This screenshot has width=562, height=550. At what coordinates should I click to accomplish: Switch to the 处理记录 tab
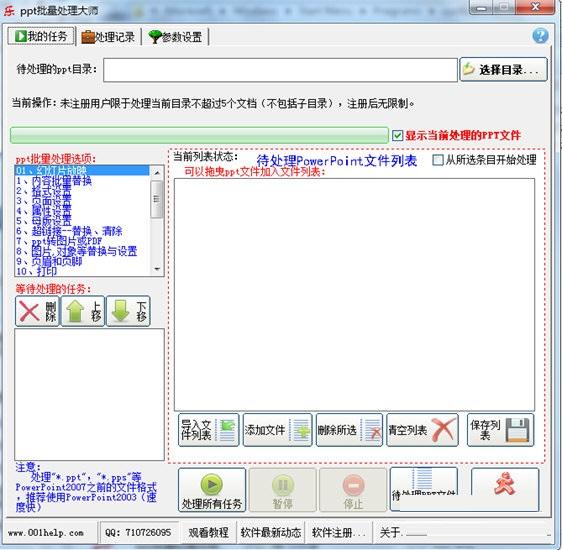108,37
